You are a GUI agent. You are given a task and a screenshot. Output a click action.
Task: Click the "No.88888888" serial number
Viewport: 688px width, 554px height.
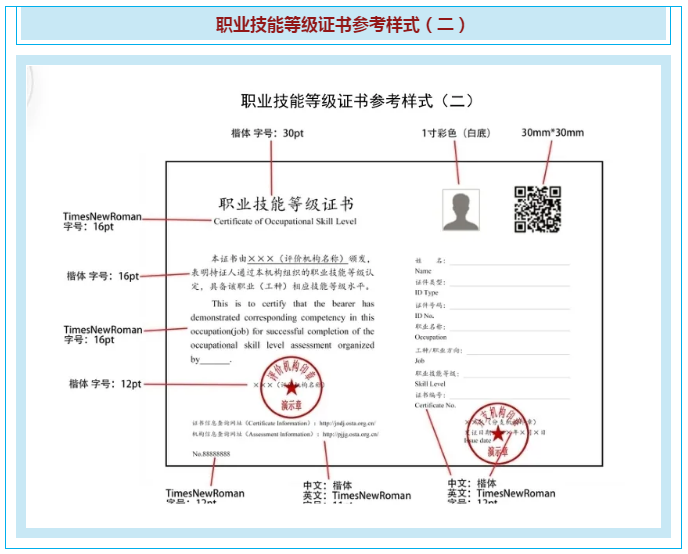[211, 454]
